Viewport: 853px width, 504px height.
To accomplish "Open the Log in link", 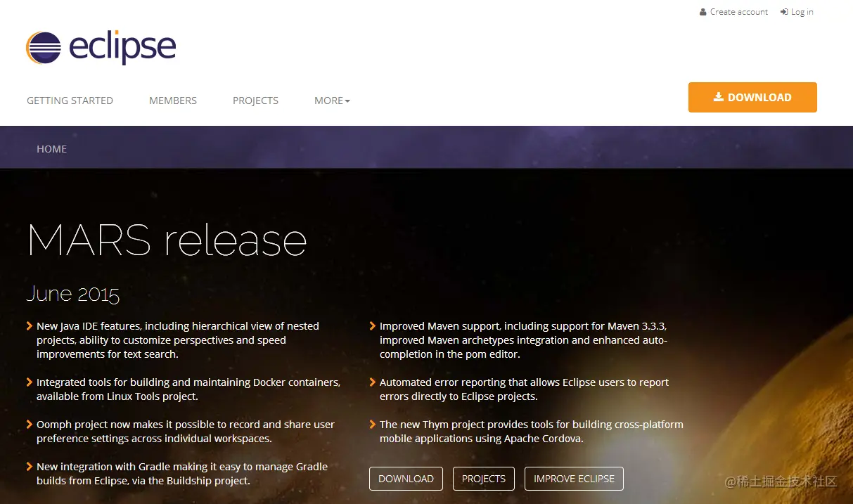I will coord(802,12).
